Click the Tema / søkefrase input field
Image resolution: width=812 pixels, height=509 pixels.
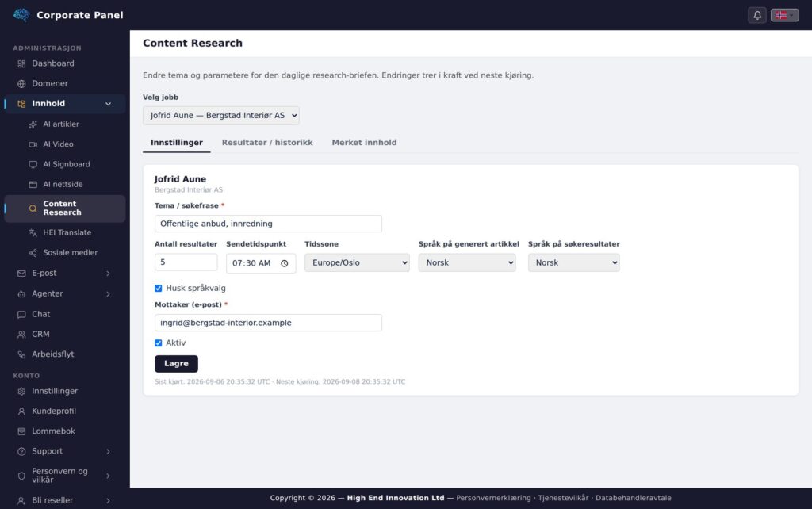[x=268, y=224]
